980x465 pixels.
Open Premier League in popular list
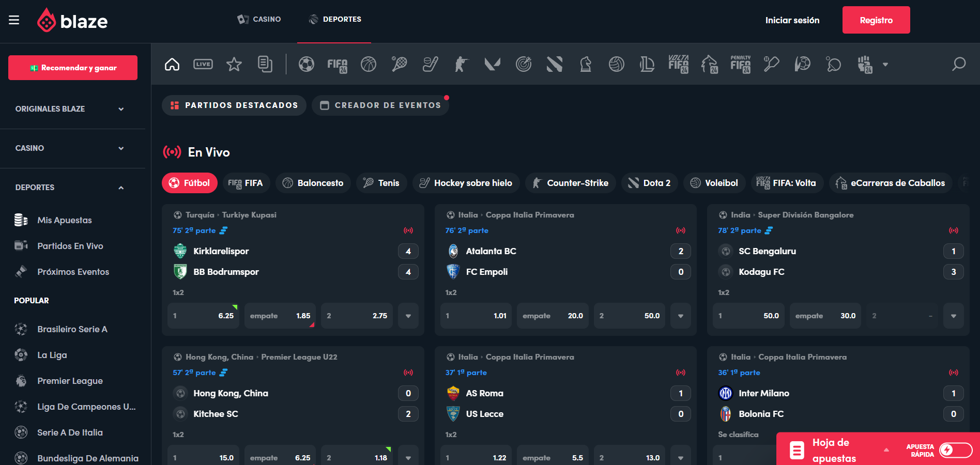[58, 381]
